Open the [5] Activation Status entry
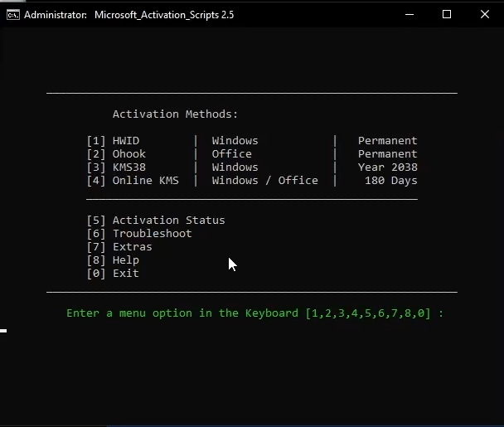 click(156, 221)
